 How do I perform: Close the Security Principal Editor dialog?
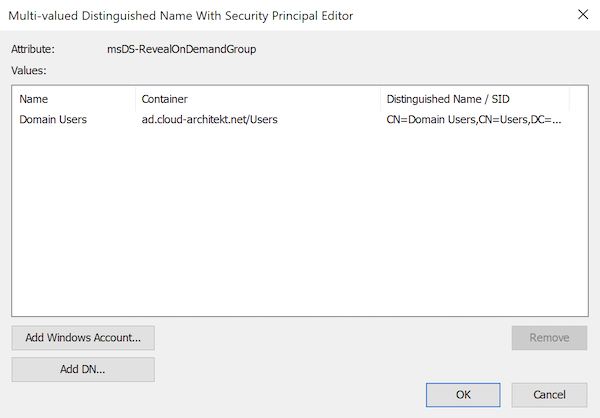coord(583,15)
